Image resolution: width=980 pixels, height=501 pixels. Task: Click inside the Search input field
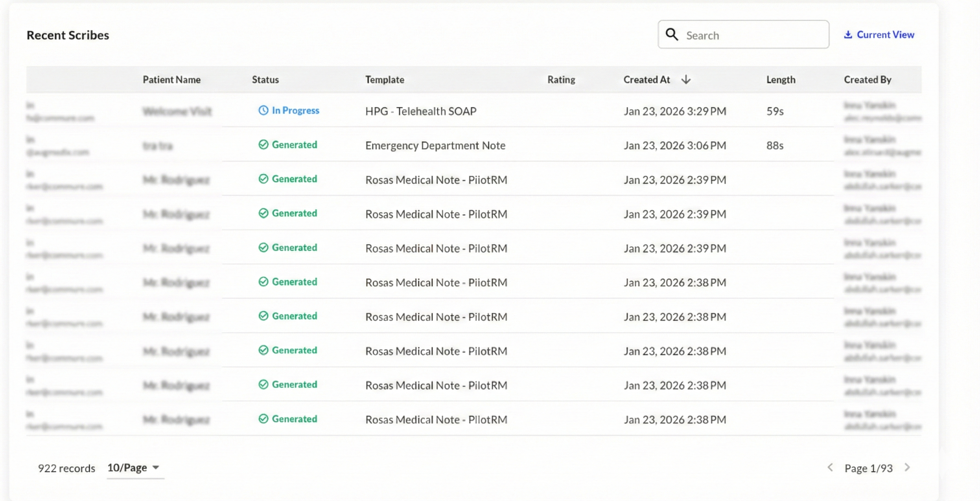tap(746, 35)
